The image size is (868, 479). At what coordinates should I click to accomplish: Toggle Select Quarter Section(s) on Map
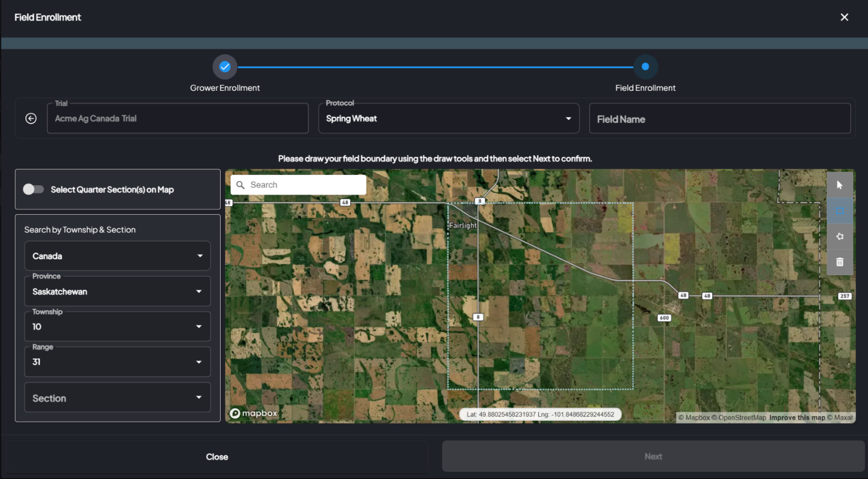pyautogui.click(x=33, y=189)
